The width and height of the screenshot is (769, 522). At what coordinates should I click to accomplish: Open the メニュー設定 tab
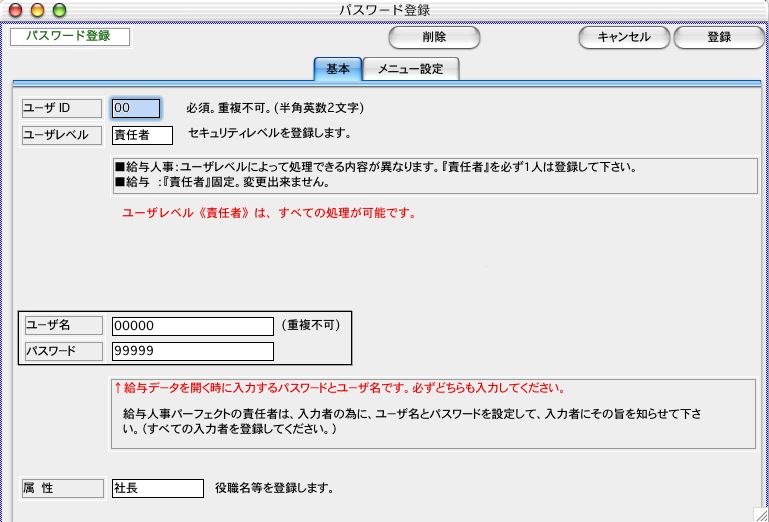click(x=410, y=69)
